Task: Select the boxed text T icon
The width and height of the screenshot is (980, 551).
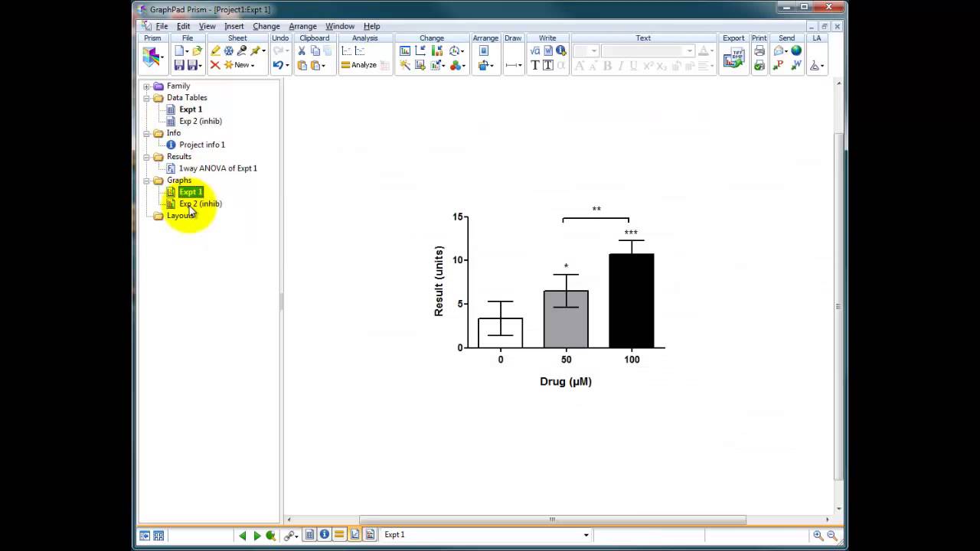Action: pos(548,65)
